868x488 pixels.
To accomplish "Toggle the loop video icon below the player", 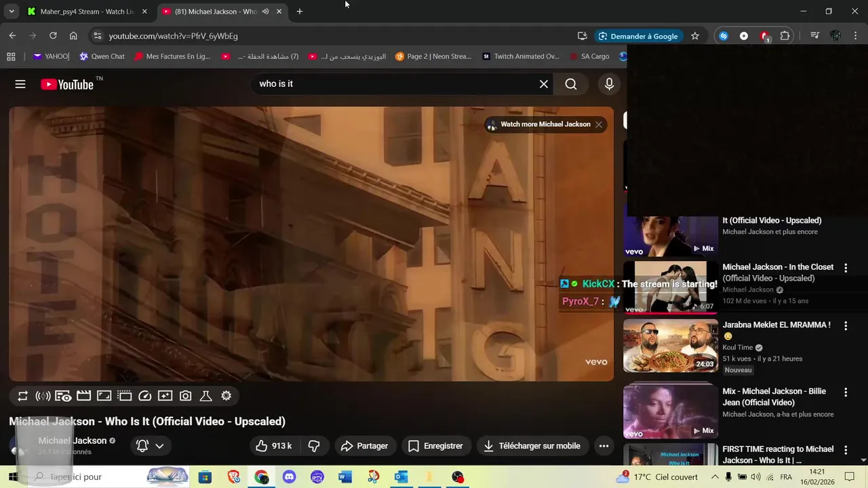I will click(23, 396).
